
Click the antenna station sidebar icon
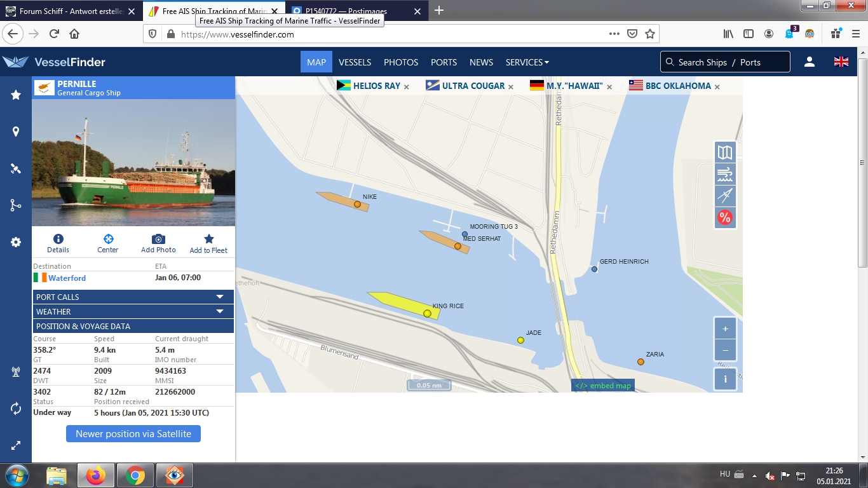click(x=16, y=372)
